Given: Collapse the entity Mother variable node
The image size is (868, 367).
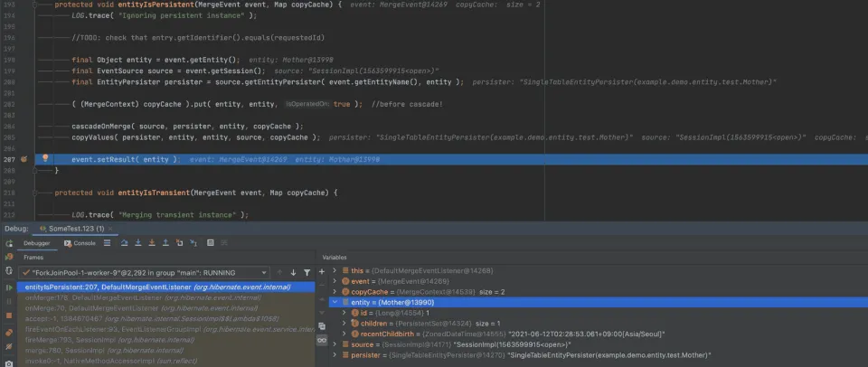Looking at the screenshot, I should 335,302.
